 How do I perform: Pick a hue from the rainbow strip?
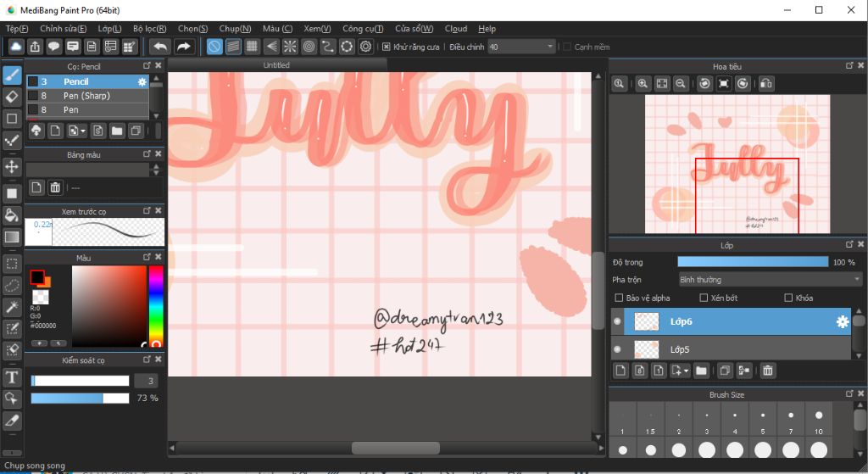tap(156, 306)
